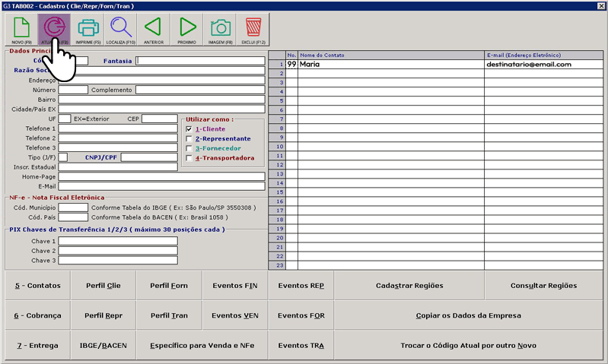Open Eventos FIN
Screen dimensions: 608x364
(234, 286)
